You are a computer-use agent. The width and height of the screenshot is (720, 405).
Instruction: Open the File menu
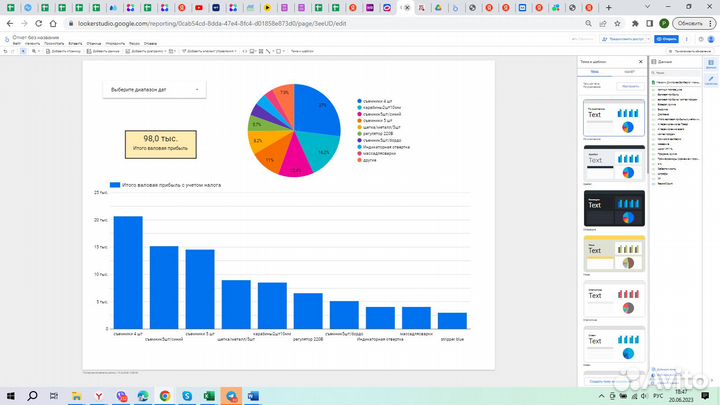click(x=17, y=44)
